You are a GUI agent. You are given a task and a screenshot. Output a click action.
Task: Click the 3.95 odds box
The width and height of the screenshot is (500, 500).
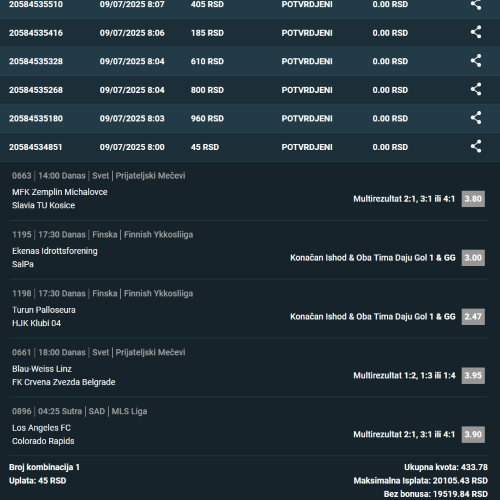click(473, 375)
